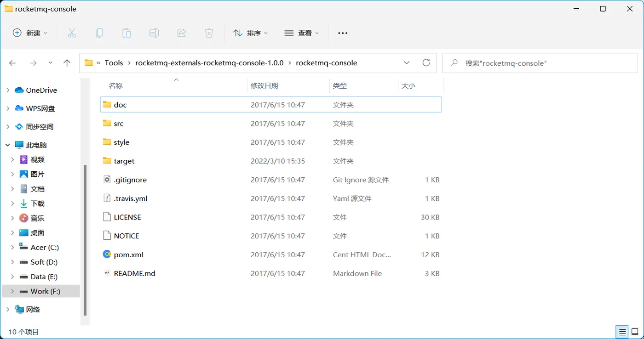This screenshot has width=644, height=339.
Task: Click the Paste clipboard icon
Action: pos(126,33)
